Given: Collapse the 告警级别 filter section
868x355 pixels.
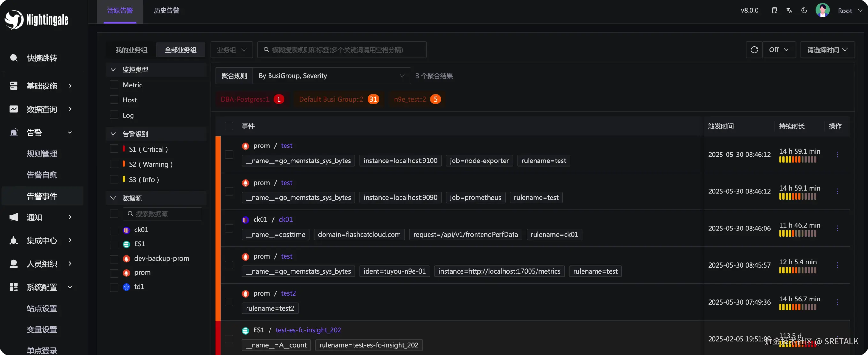Looking at the screenshot, I should 113,134.
